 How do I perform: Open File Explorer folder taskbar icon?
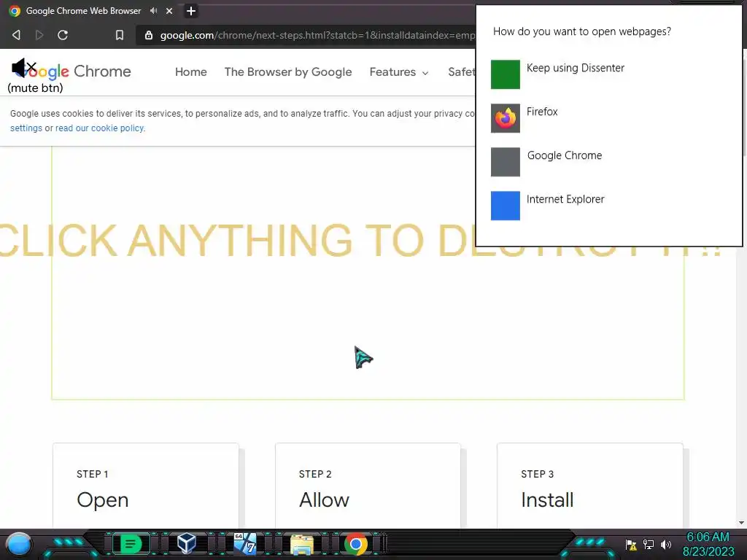point(302,545)
